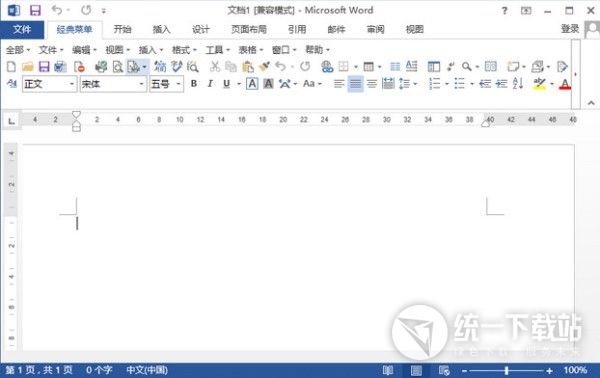Click the distributed alignment icon
The image size is (600, 378).
[x=388, y=83]
